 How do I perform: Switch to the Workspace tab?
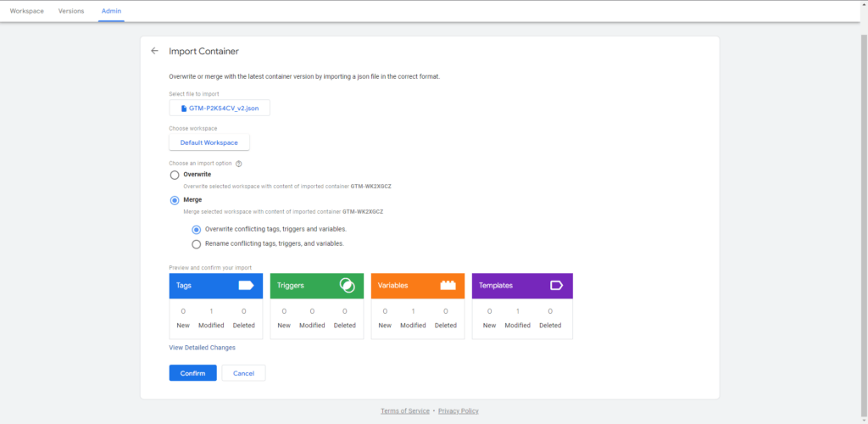(x=26, y=11)
